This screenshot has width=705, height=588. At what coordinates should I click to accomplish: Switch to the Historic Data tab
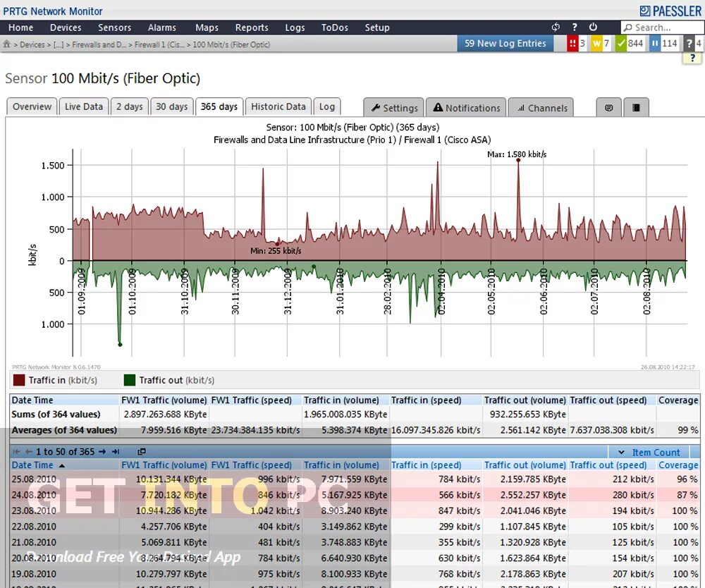tap(278, 106)
